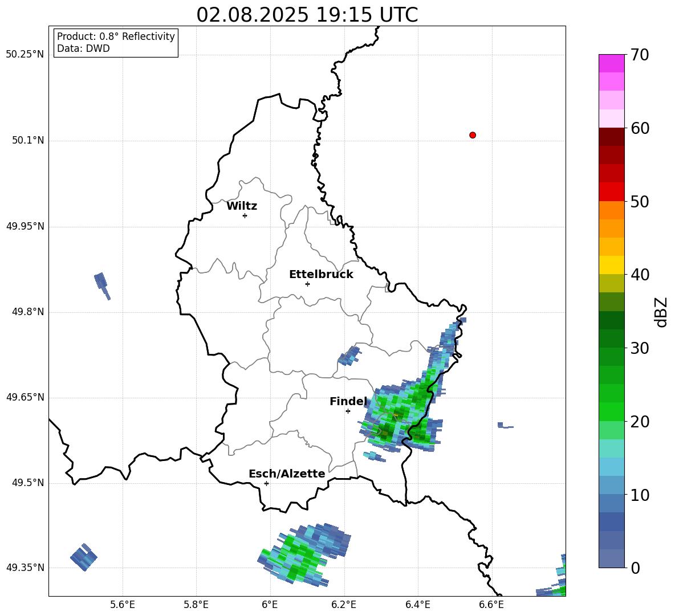Click the 6.6°E longitude label

[x=491, y=605]
